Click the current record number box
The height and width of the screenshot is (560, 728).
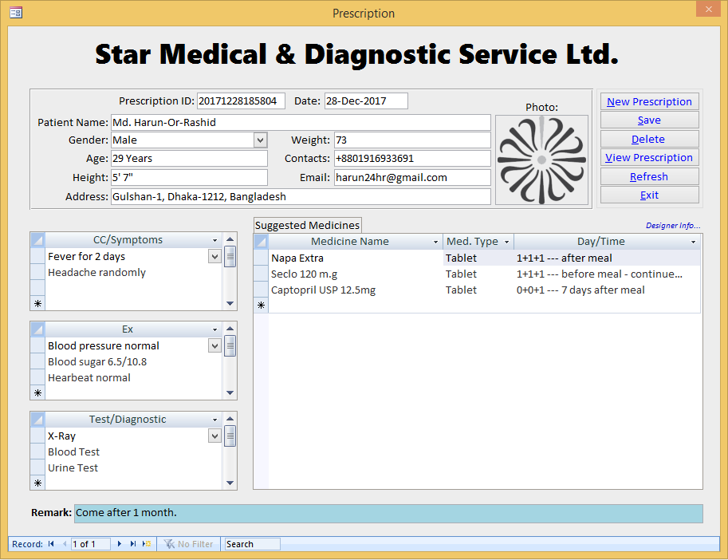coord(91,544)
